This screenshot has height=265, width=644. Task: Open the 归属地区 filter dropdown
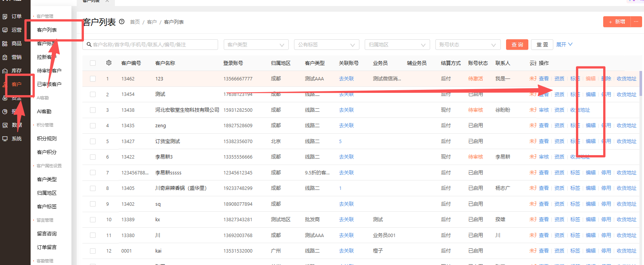pos(397,45)
